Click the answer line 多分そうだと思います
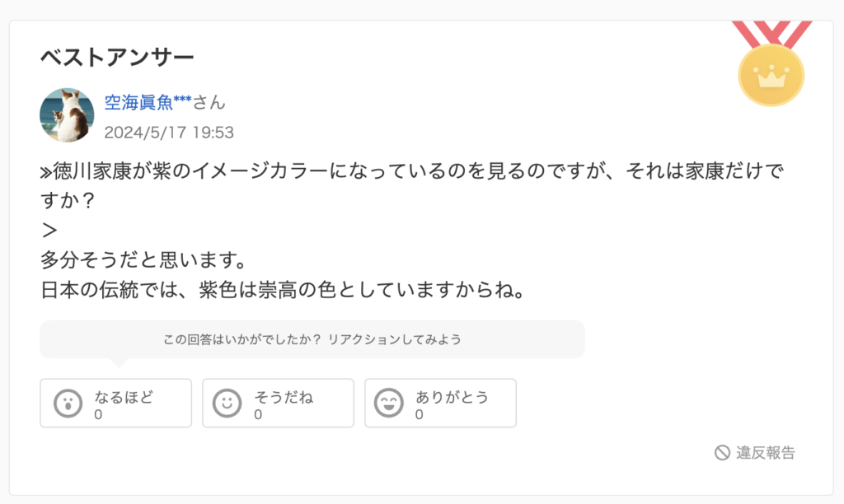This screenshot has height=504, width=844. click(143, 260)
